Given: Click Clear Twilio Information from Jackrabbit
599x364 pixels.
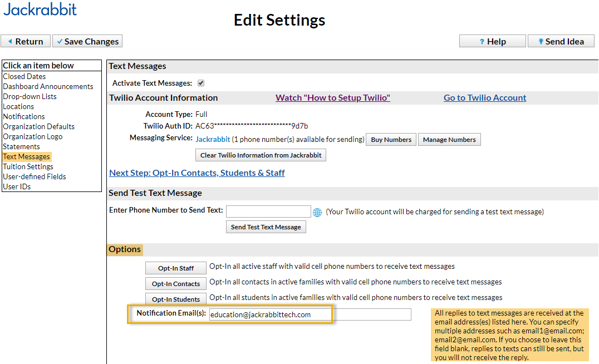Looking at the screenshot, I should tap(261, 155).
